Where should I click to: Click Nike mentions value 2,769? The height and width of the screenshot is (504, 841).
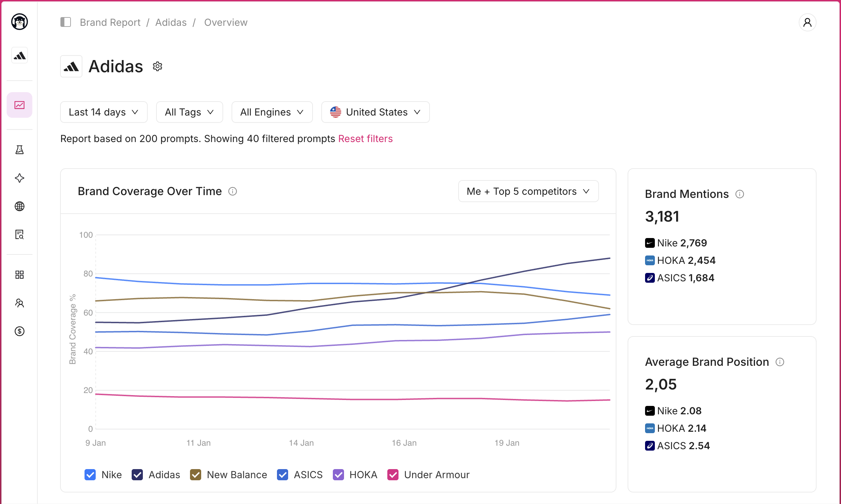(694, 243)
